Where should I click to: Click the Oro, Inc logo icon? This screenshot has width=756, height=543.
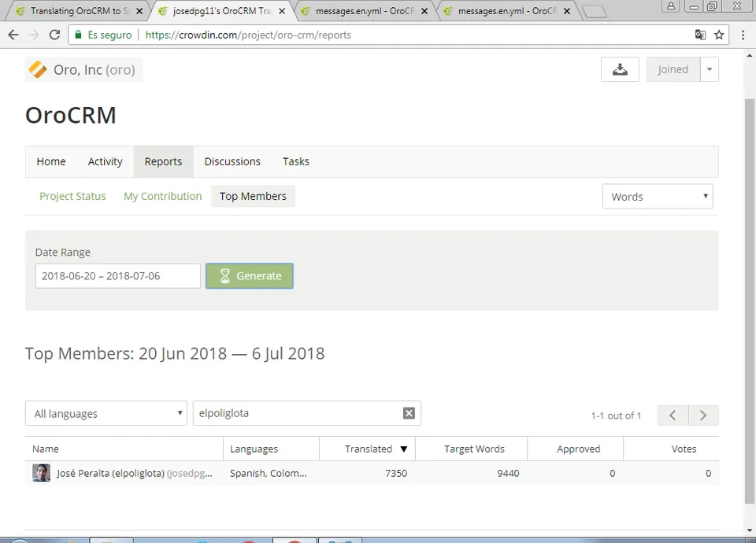tap(38, 70)
